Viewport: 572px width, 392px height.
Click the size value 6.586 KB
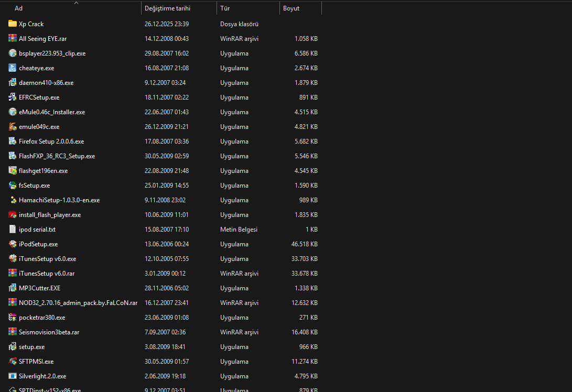[x=306, y=53]
